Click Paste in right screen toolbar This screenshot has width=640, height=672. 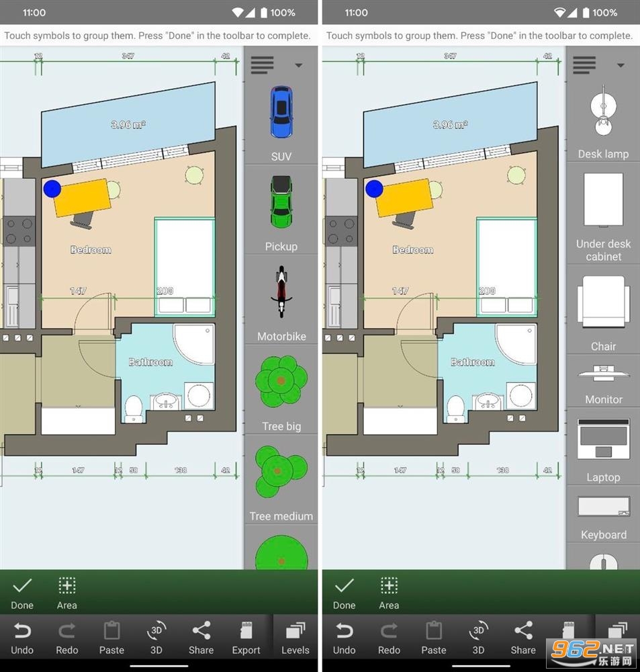point(434,638)
